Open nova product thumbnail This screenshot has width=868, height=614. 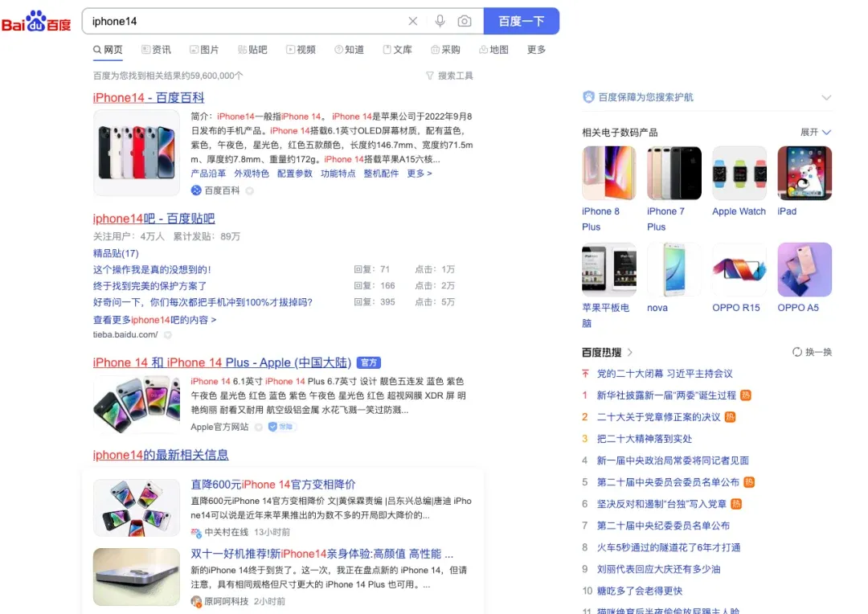pos(674,269)
